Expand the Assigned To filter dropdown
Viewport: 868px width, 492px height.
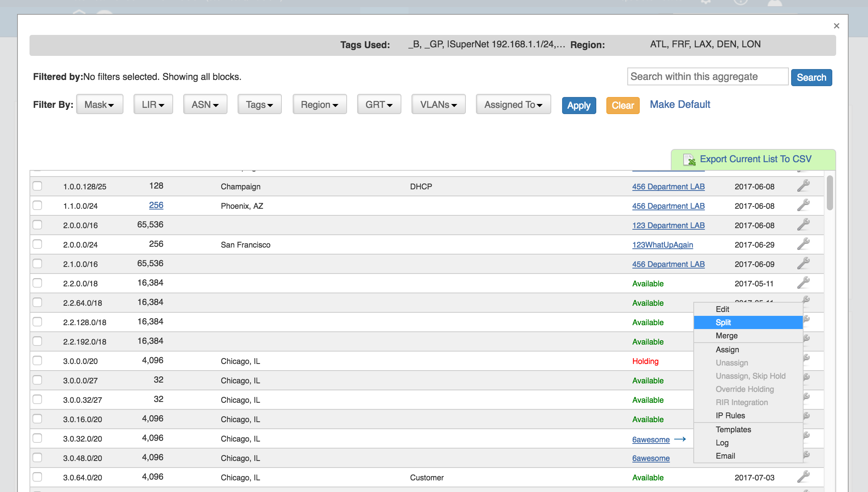point(513,104)
